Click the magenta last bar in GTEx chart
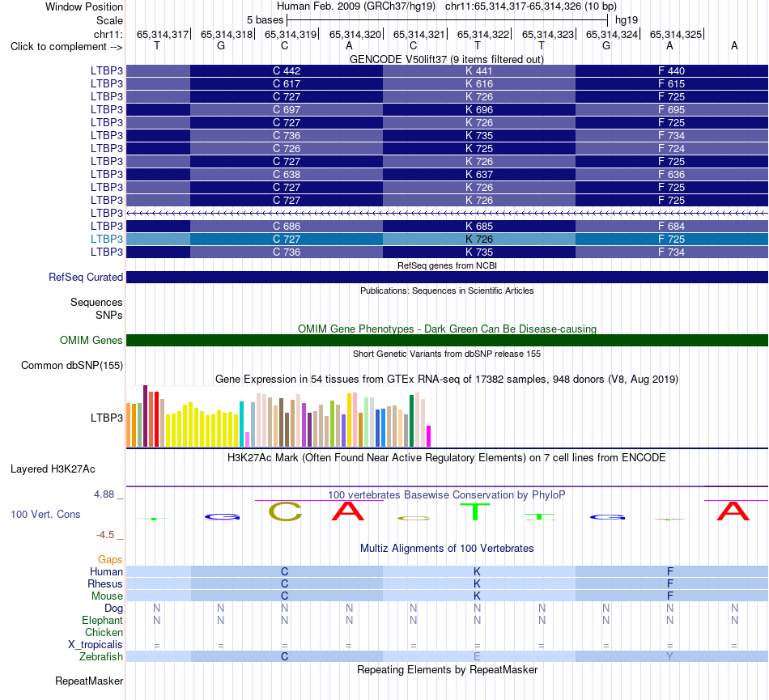The width and height of the screenshot is (769, 700). pyautogui.click(x=429, y=436)
